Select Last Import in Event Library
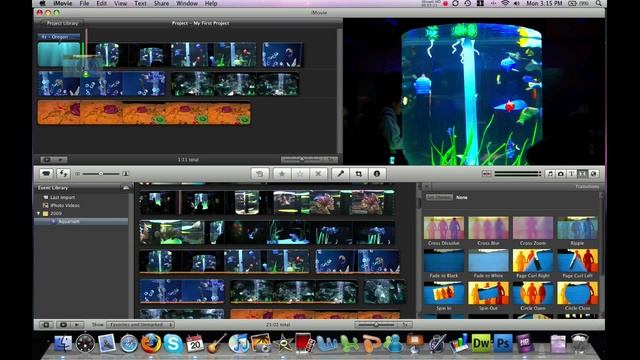640x360 pixels. (x=62, y=197)
